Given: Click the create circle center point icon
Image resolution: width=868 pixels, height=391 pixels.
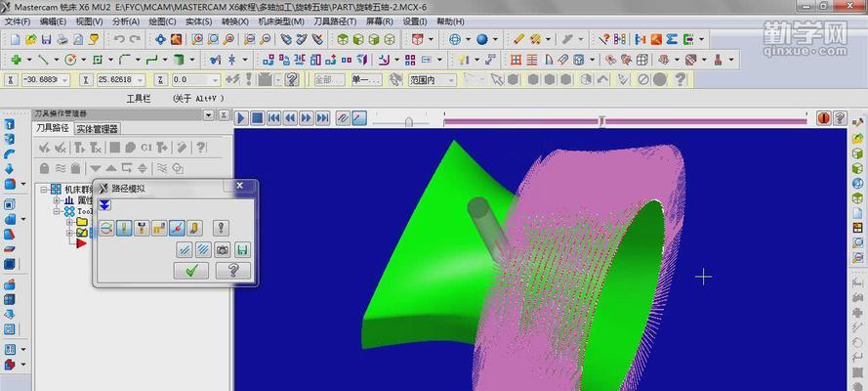Looking at the screenshot, I should point(70,60).
